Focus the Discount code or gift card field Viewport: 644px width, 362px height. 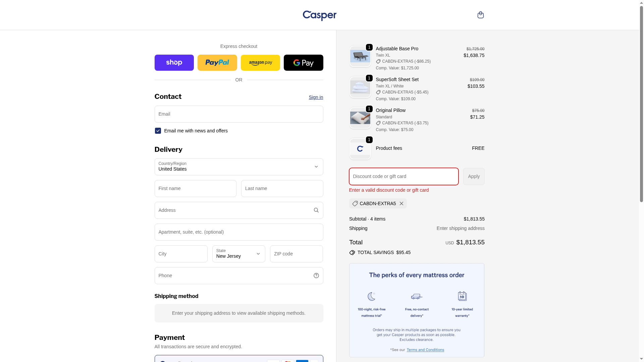click(404, 177)
